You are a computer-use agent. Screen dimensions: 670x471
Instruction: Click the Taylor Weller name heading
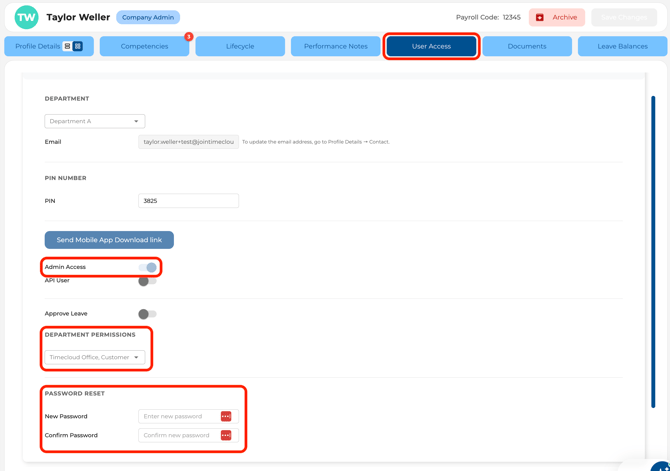point(78,17)
